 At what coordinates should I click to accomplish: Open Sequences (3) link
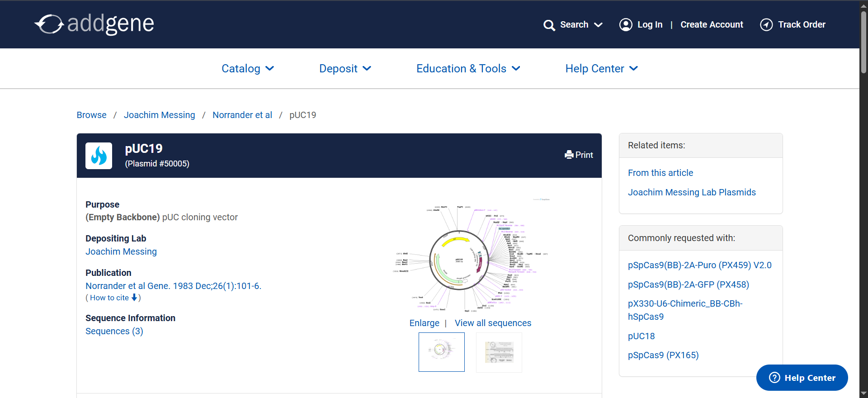tap(114, 331)
